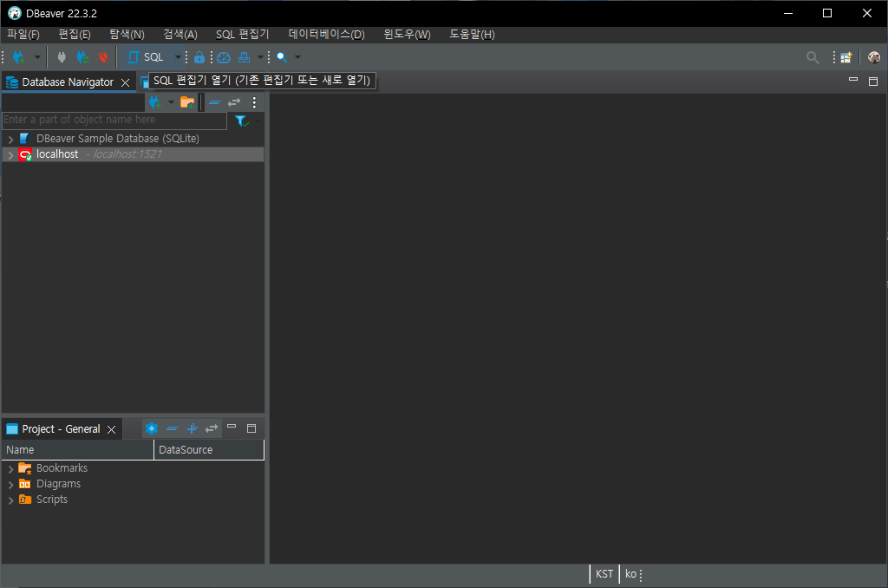Open the 검색(A) menu
888x588 pixels.
click(180, 35)
